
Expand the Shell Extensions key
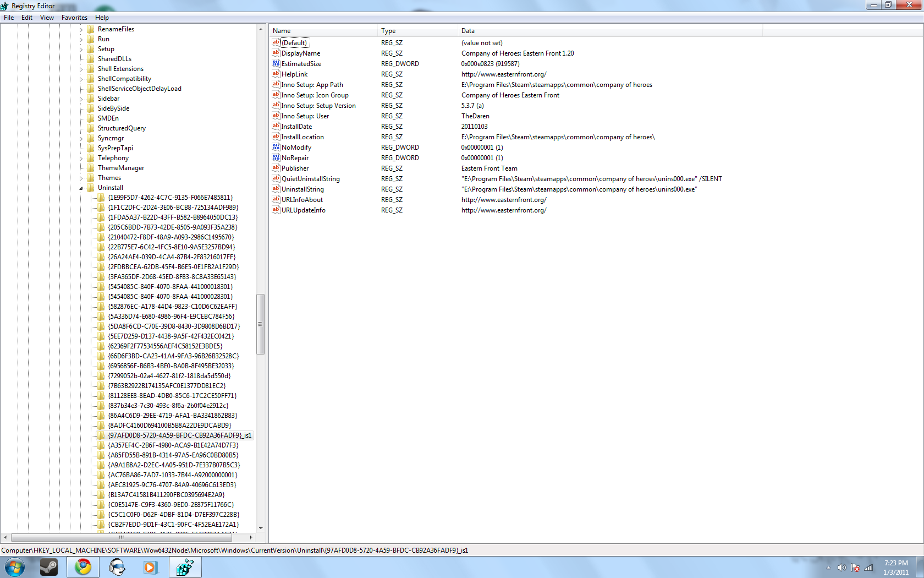pyautogui.click(x=81, y=69)
